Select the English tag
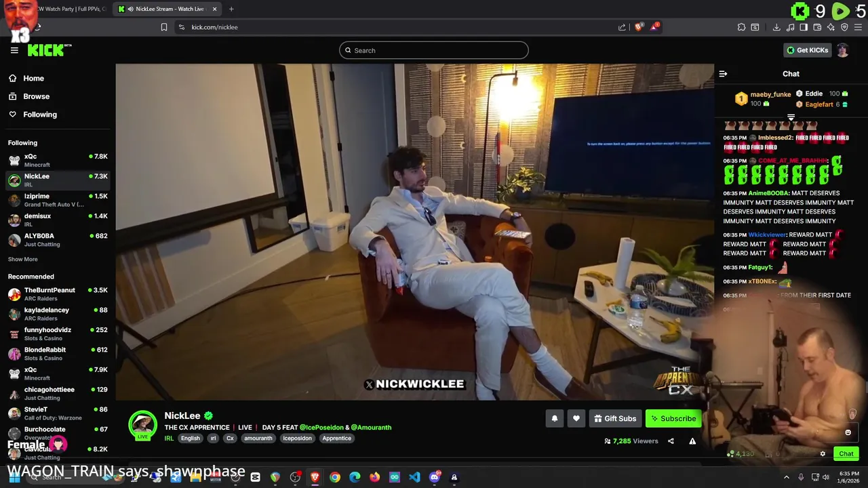Image resolution: width=868 pixels, height=488 pixels. click(191, 439)
